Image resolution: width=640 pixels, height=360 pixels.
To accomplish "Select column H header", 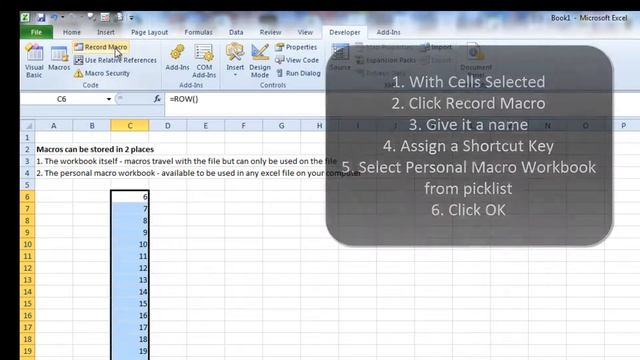I will tap(319, 126).
